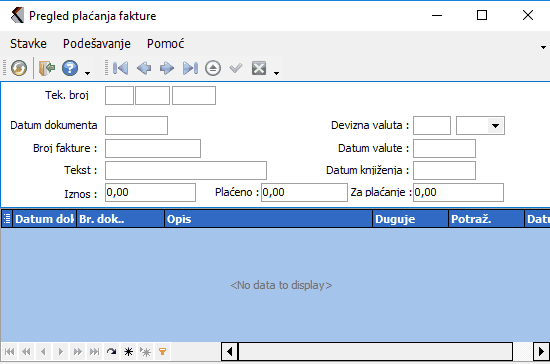The image size is (550, 364).
Task: Click grid navigator previous-record button
Action: [x=43, y=351]
